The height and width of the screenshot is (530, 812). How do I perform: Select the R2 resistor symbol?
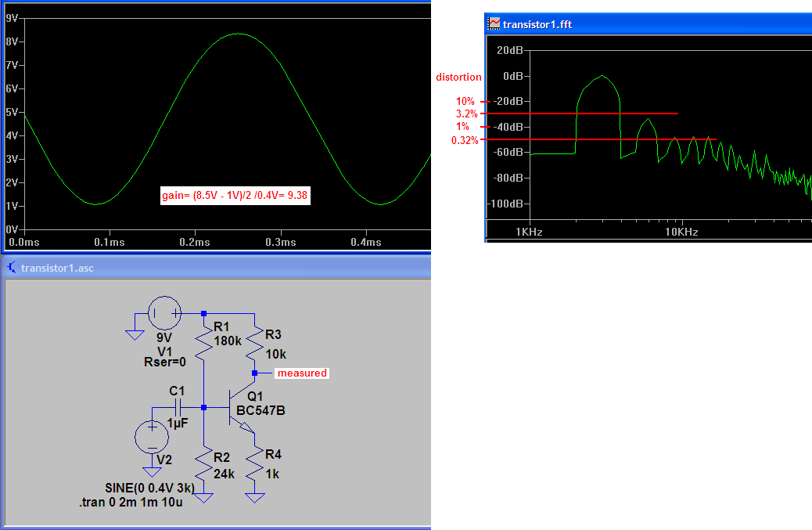tap(204, 463)
